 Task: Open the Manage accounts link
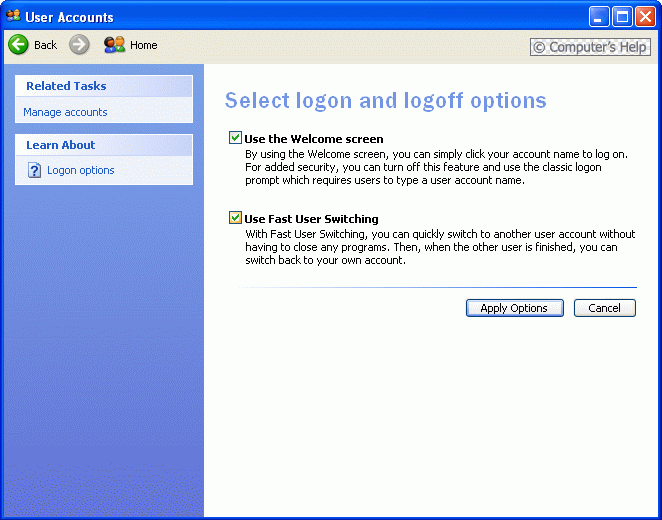pyautogui.click(x=65, y=112)
